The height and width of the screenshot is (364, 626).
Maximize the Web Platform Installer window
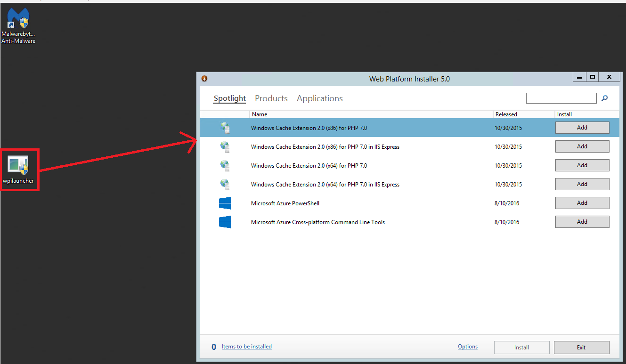(x=592, y=77)
